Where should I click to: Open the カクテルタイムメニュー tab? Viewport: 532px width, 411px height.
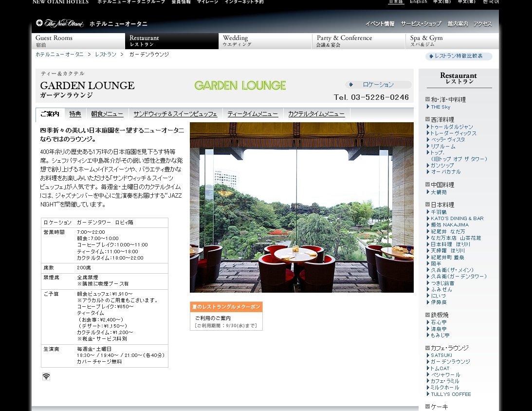(x=316, y=114)
